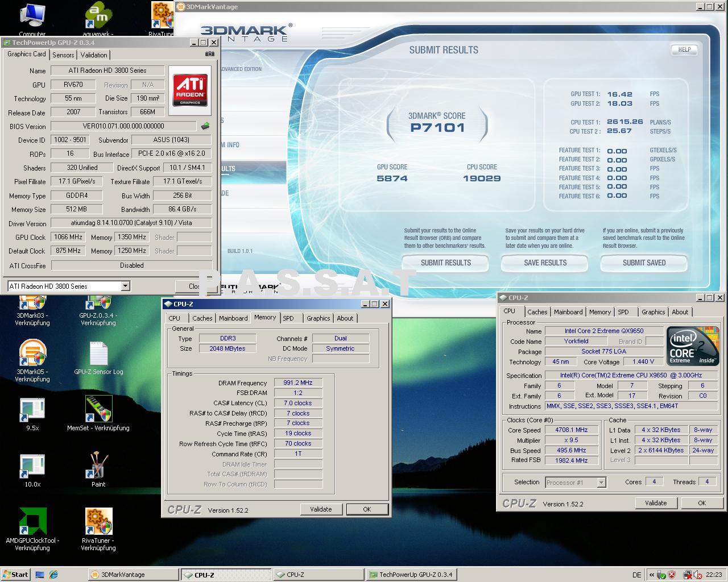Switch to TechPowerUp GPU-Z taskbar button
Image resolution: width=728 pixels, height=582 pixels.
point(411,575)
